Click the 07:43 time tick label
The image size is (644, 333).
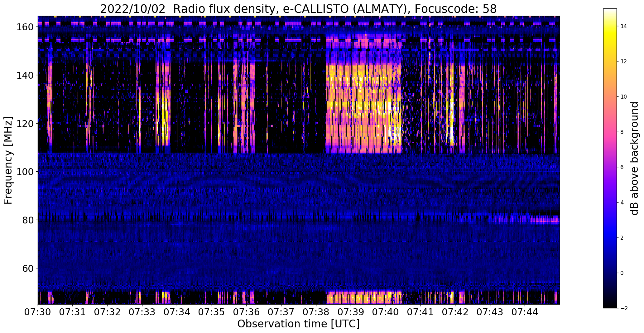point(490,312)
